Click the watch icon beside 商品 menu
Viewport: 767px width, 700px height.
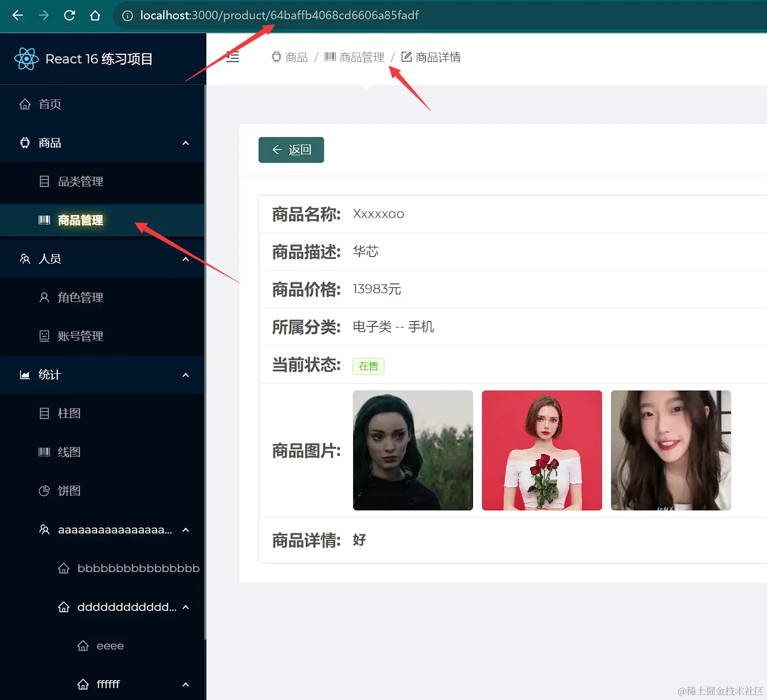[25, 143]
